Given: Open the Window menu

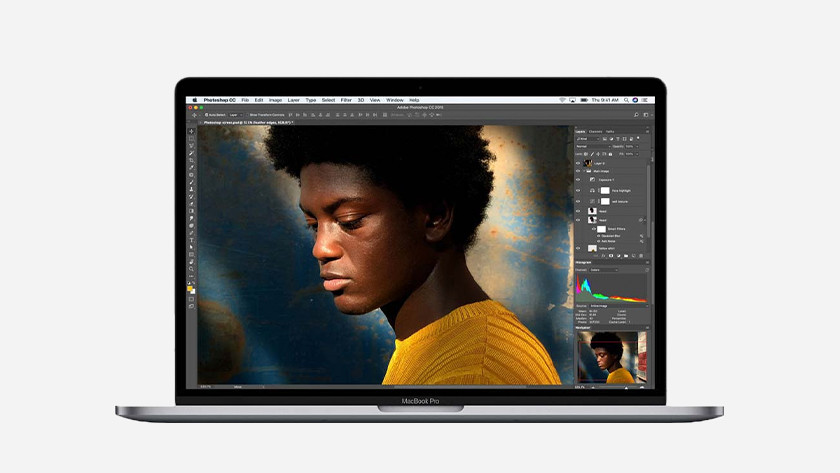Looking at the screenshot, I should click(x=395, y=100).
